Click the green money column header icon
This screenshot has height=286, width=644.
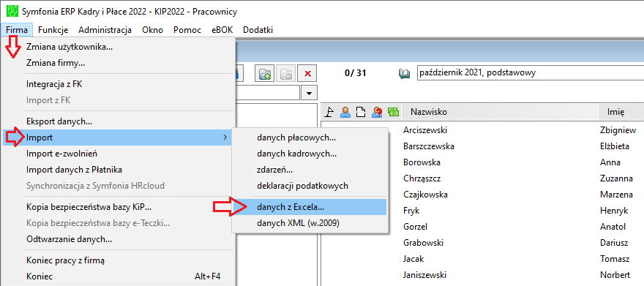[x=394, y=112]
